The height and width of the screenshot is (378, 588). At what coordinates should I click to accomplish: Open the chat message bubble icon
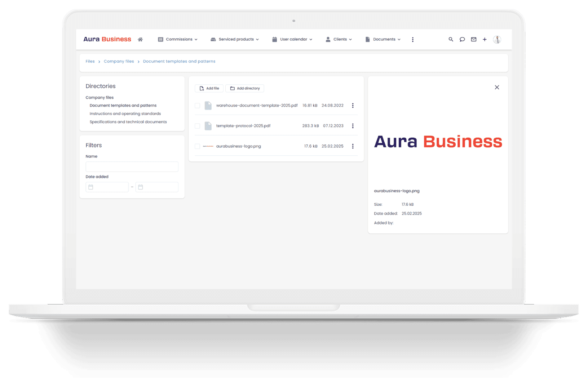pyautogui.click(x=462, y=39)
